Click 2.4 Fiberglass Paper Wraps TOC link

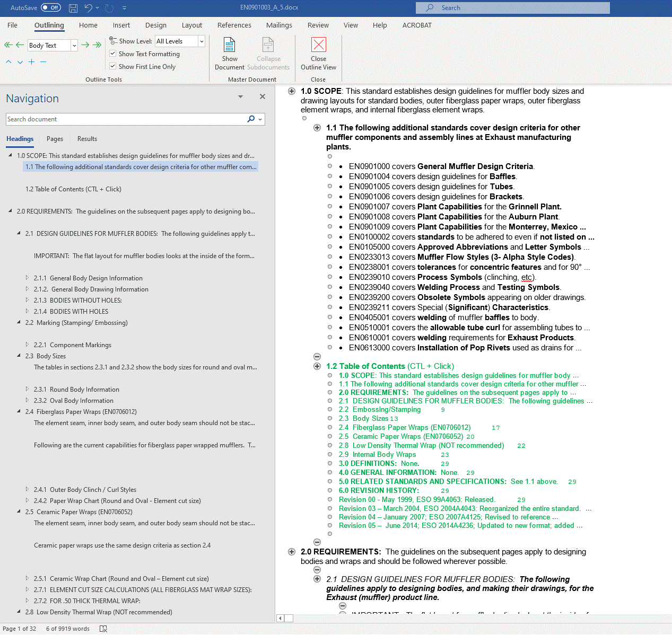pyautogui.click(x=405, y=427)
